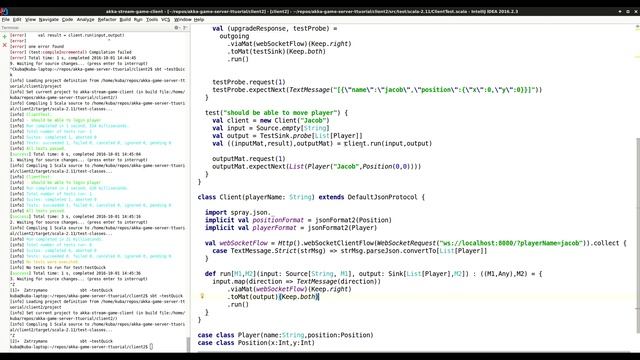This screenshot has width=640, height=360.
Task: Click 'webSocketFlow' in the val declaration
Action: click(x=243, y=243)
